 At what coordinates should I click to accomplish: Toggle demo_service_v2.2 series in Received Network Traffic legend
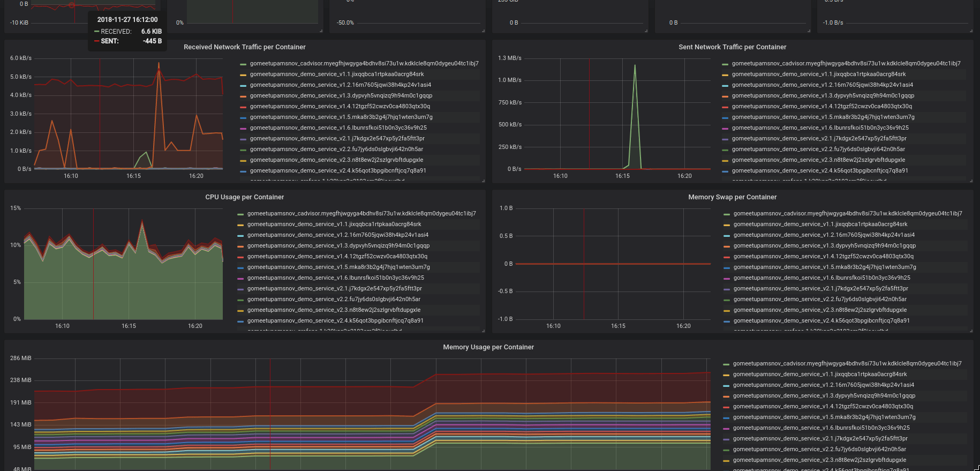click(x=336, y=149)
